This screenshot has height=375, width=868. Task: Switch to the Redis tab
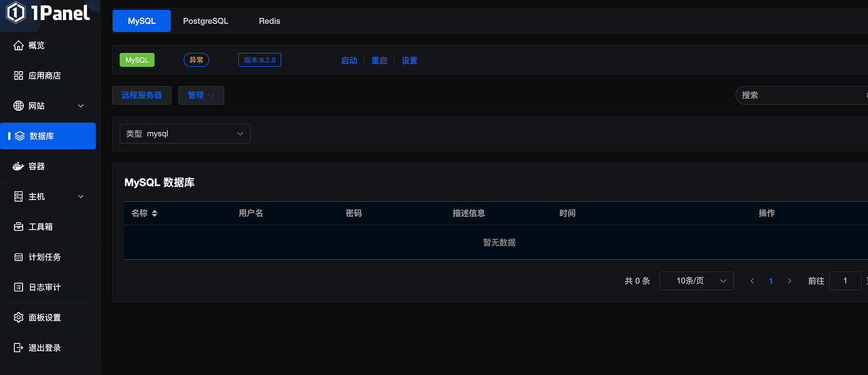point(269,20)
